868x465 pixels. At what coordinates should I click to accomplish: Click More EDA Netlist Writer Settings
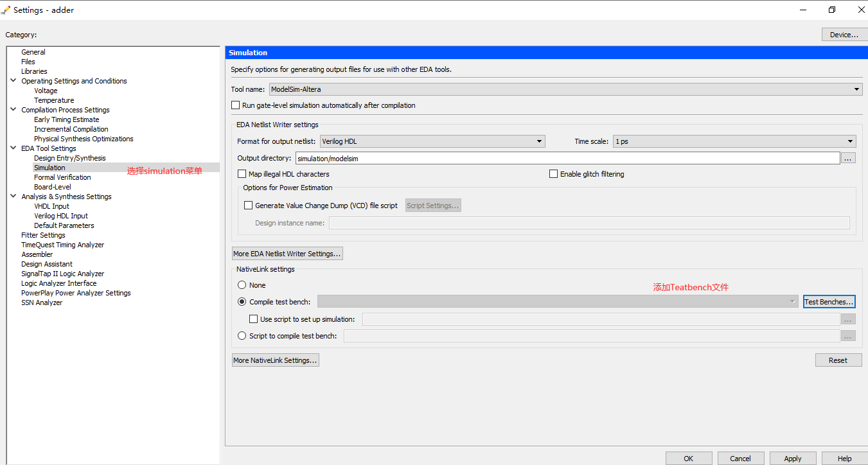point(287,254)
